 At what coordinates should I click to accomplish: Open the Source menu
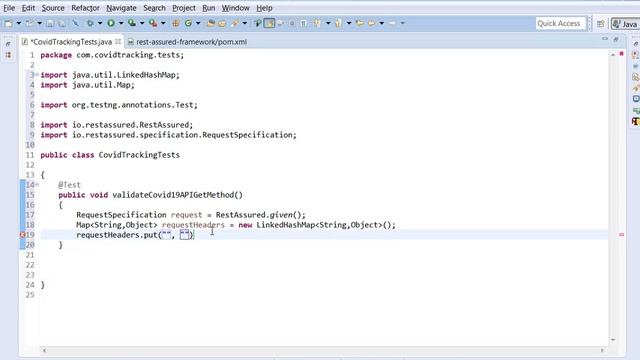tap(53, 8)
